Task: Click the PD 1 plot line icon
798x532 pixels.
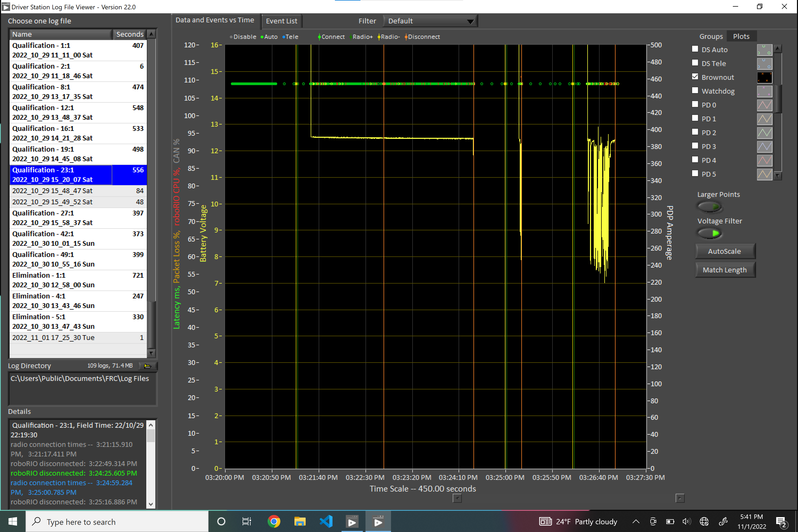Action: point(764,119)
